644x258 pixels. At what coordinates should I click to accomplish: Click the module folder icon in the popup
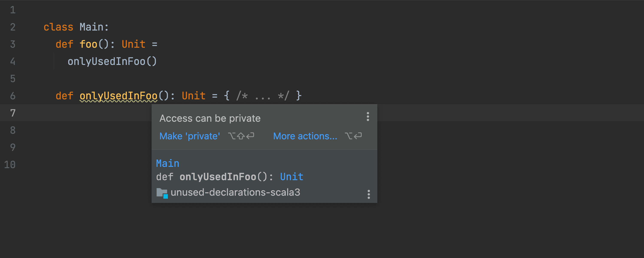click(x=162, y=193)
